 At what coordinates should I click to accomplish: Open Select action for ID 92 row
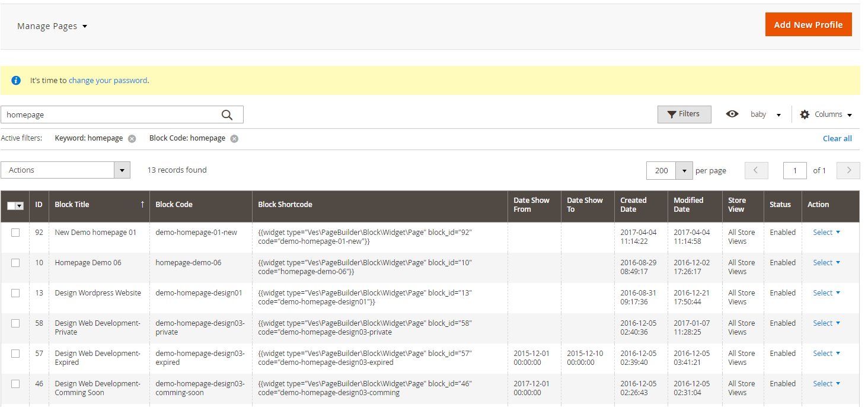coord(826,233)
